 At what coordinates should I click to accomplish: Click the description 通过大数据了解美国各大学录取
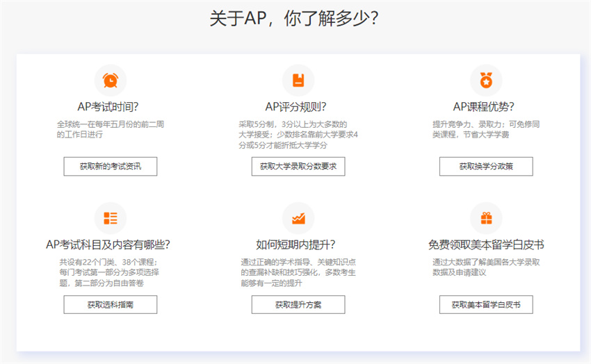486,267
